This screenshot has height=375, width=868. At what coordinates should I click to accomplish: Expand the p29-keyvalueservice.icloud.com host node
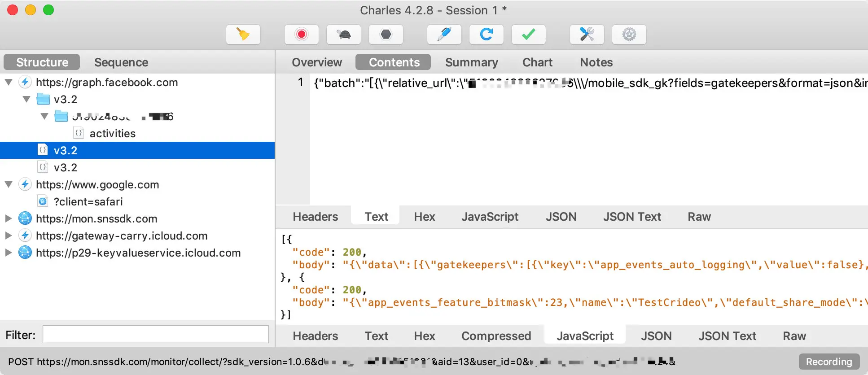(9, 253)
